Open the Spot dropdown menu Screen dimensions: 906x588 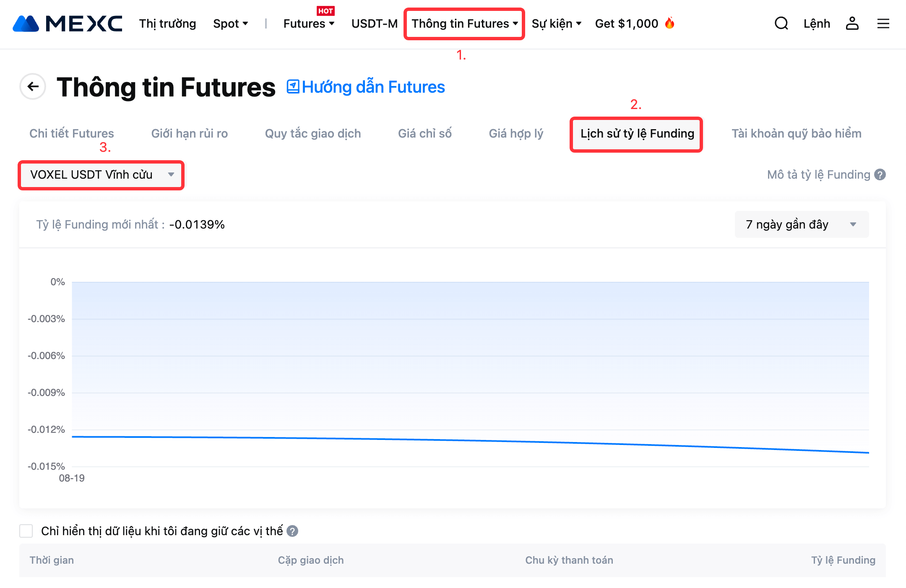[230, 23]
